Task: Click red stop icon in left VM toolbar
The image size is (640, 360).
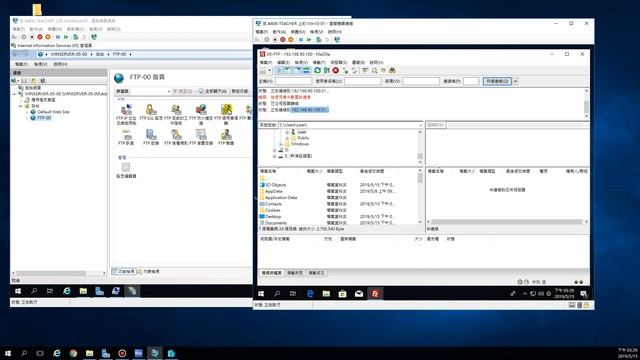Action: point(40,37)
